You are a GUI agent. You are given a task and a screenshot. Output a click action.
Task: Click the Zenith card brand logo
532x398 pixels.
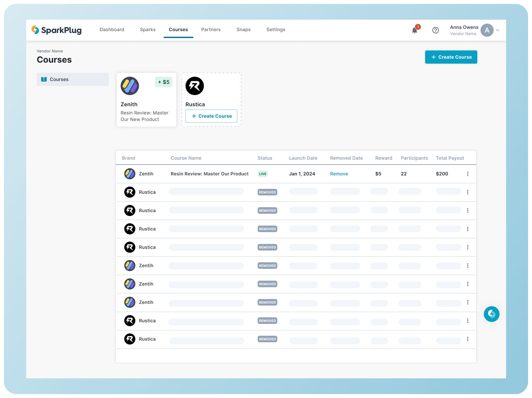pos(130,86)
